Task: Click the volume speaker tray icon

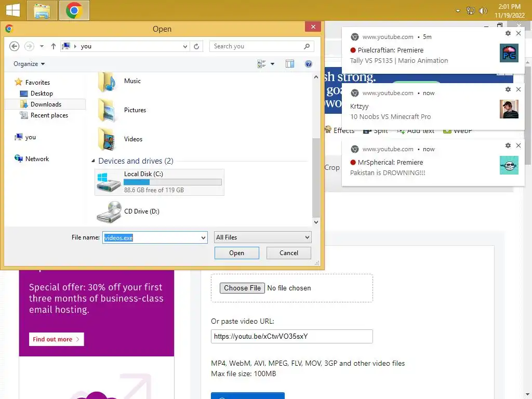Action: tap(483, 11)
